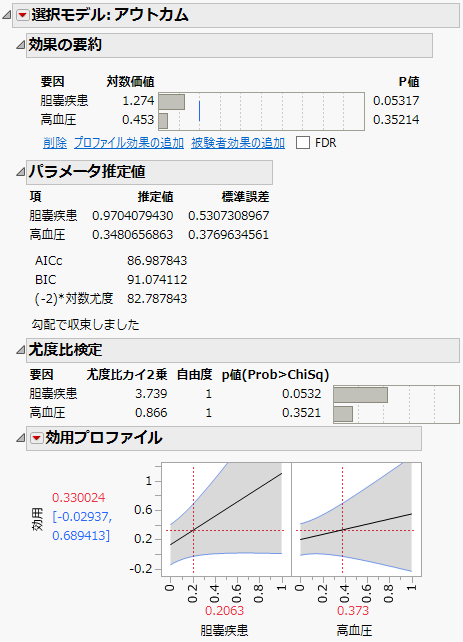This screenshot has width=463, height=642.
Task: Click predicted utility value 0.330024
Action: click(79, 498)
